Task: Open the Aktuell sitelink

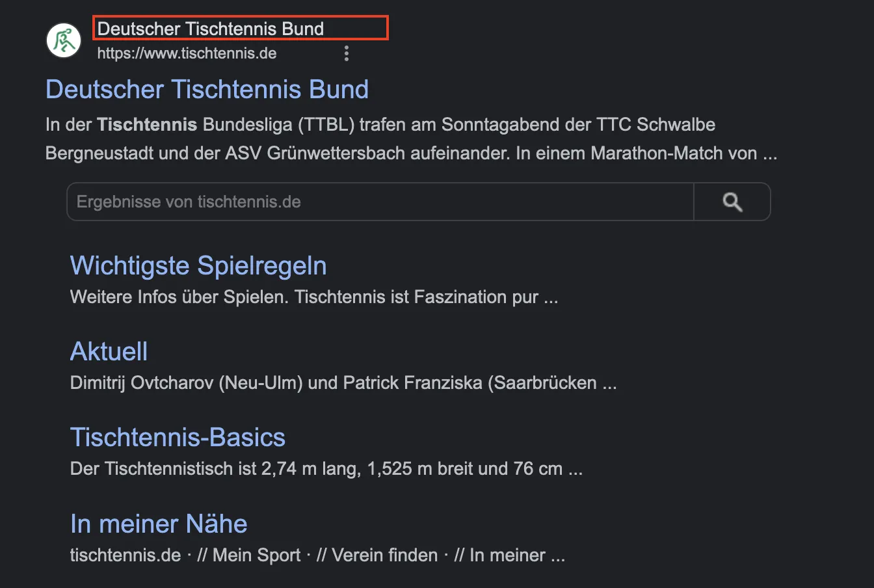Action: 109,351
